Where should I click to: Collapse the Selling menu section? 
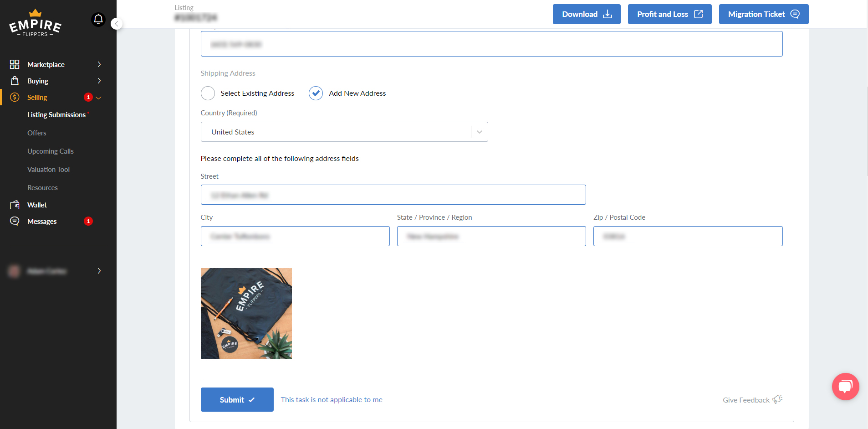(98, 98)
